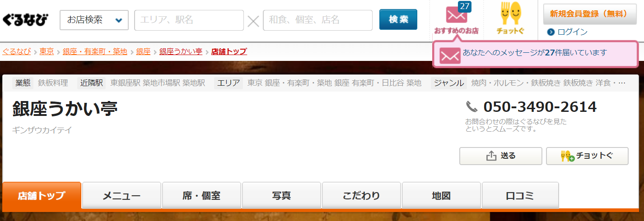Click the 鉄板料理 business type text
The height and width of the screenshot is (221, 644).
53,83
